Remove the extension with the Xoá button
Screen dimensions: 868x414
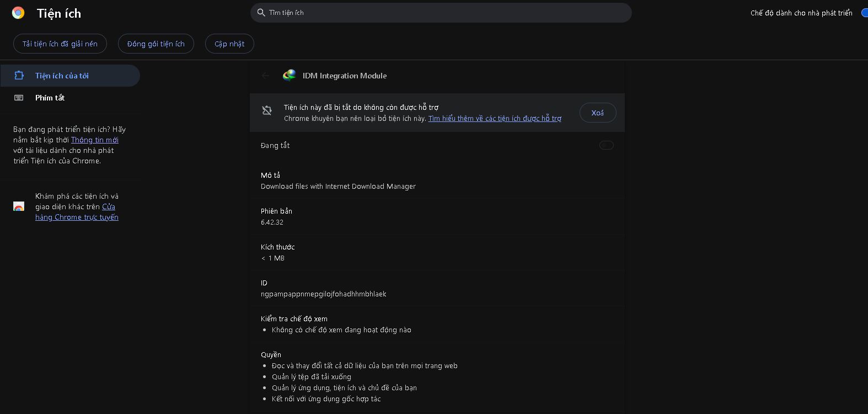[597, 113]
